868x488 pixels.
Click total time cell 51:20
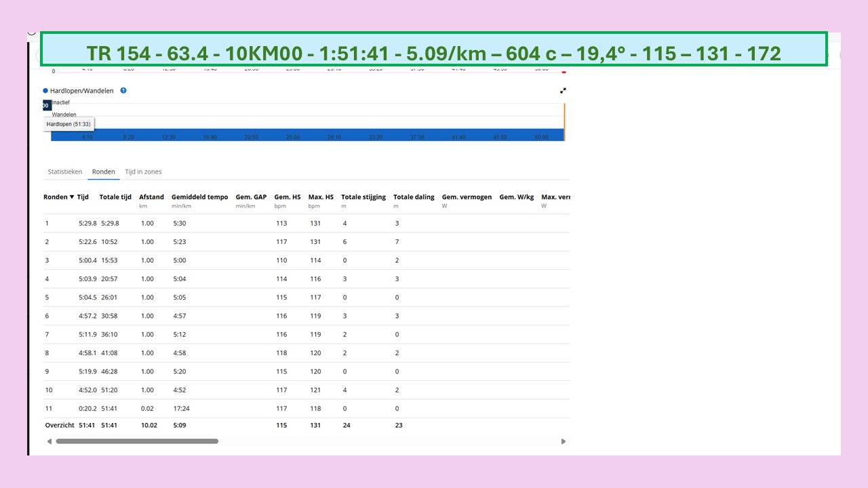pos(109,390)
